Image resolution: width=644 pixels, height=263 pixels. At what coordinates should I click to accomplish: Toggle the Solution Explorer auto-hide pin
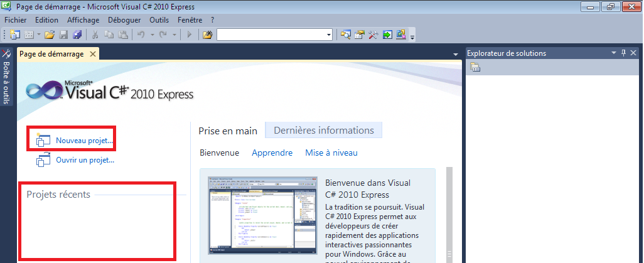click(x=623, y=53)
